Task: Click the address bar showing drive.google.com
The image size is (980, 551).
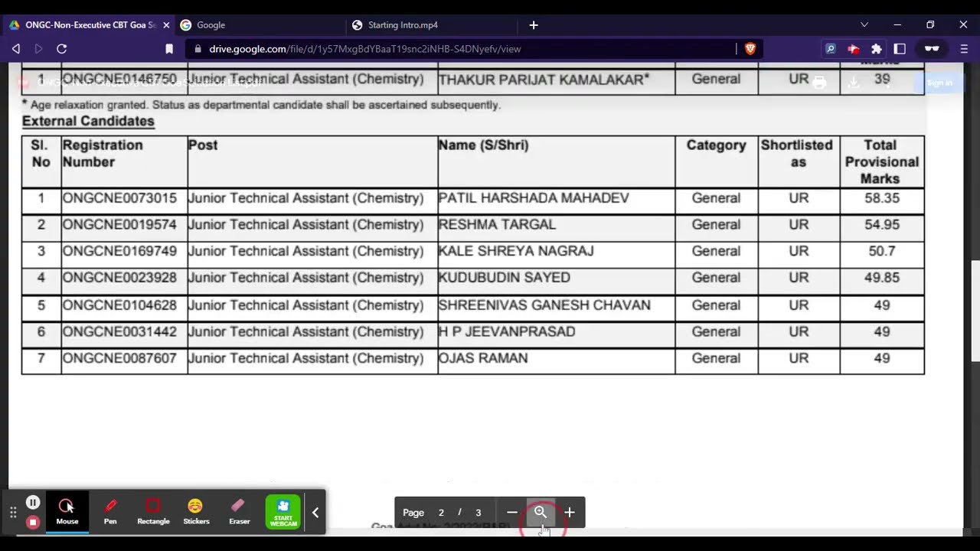Action: (463, 48)
